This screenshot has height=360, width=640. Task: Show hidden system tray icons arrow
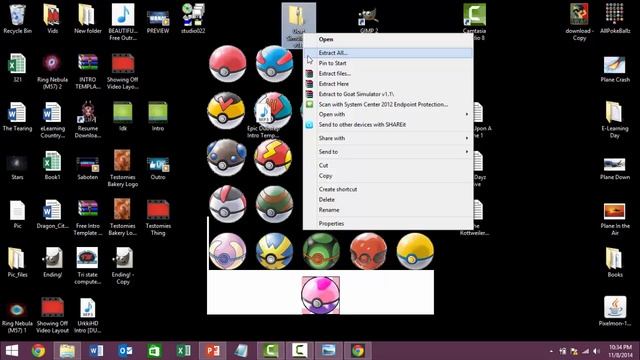[551, 351]
